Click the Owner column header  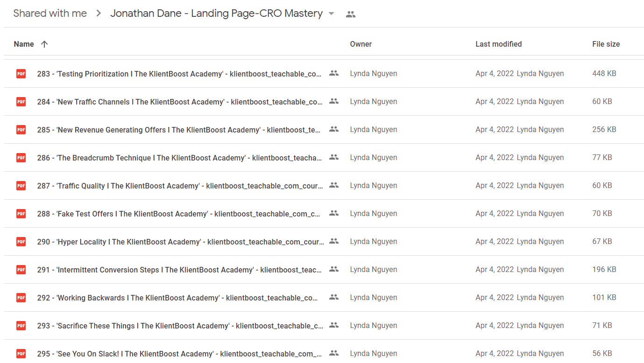pos(361,44)
